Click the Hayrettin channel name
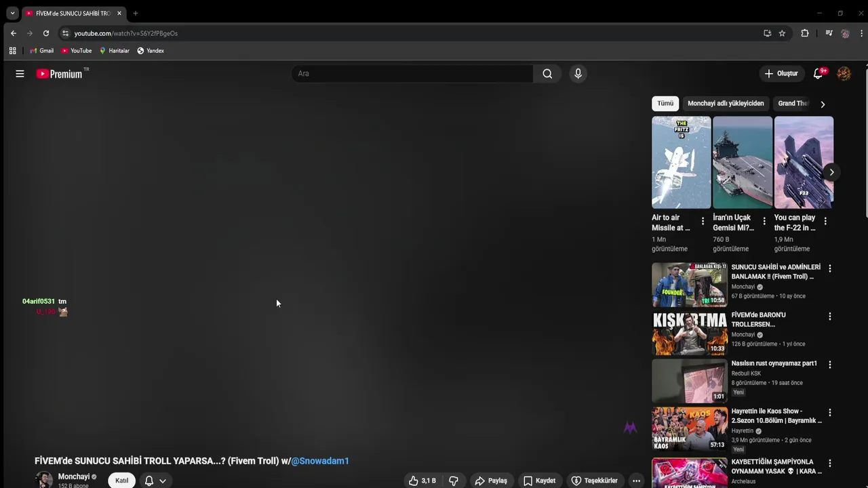The height and width of the screenshot is (488, 868). coord(743,431)
